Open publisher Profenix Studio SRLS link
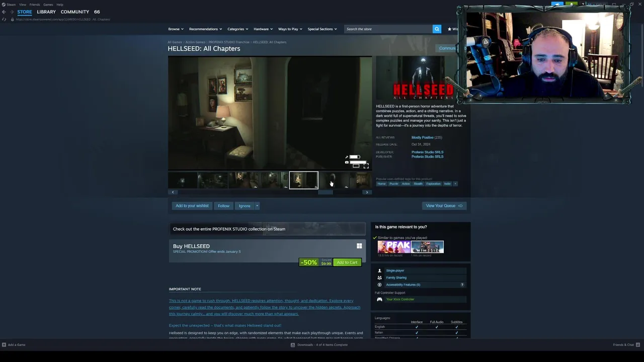The height and width of the screenshot is (362, 644). tap(427, 156)
